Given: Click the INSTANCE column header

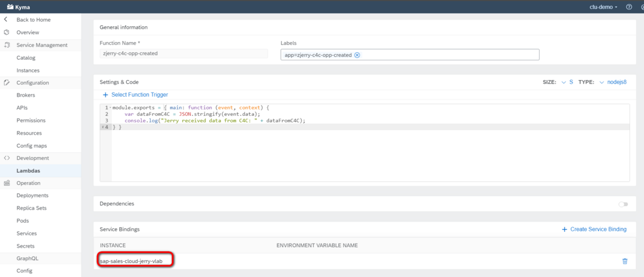Looking at the screenshot, I should coord(113,245).
